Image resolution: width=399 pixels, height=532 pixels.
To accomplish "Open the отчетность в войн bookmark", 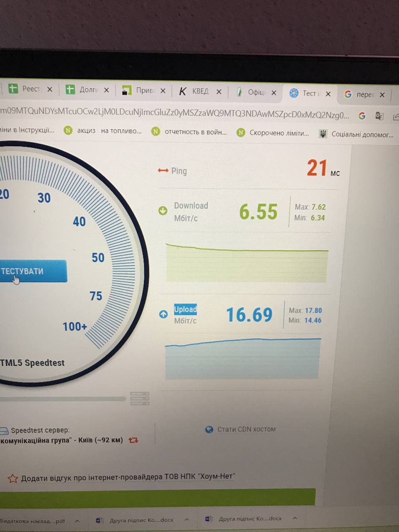I will 190,132.
